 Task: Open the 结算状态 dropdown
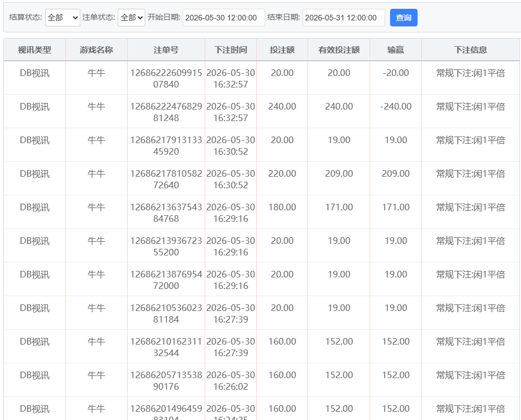63,18
